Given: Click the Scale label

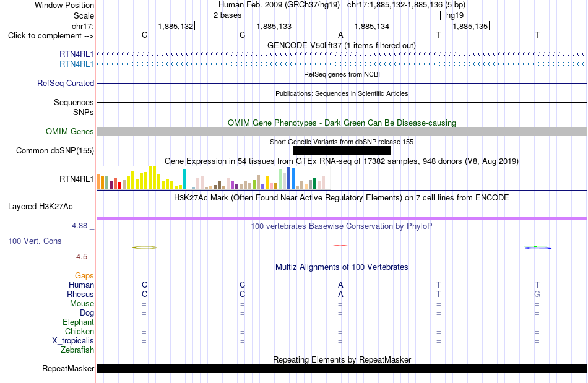Looking at the screenshot, I should coord(84,15).
